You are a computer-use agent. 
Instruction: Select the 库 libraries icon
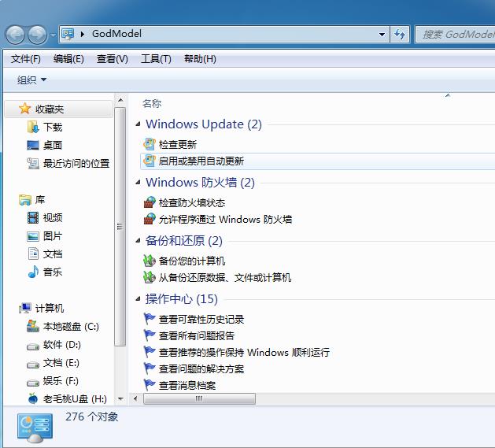pyautogui.click(x=25, y=200)
